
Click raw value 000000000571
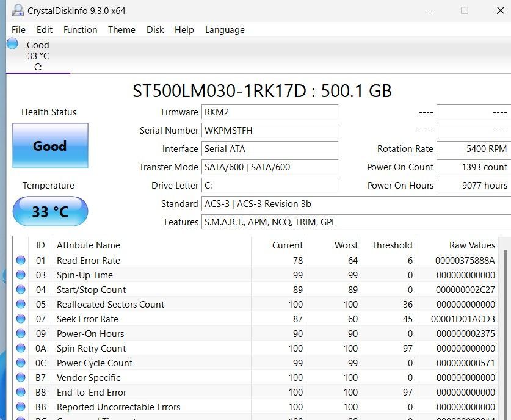pos(466,363)
